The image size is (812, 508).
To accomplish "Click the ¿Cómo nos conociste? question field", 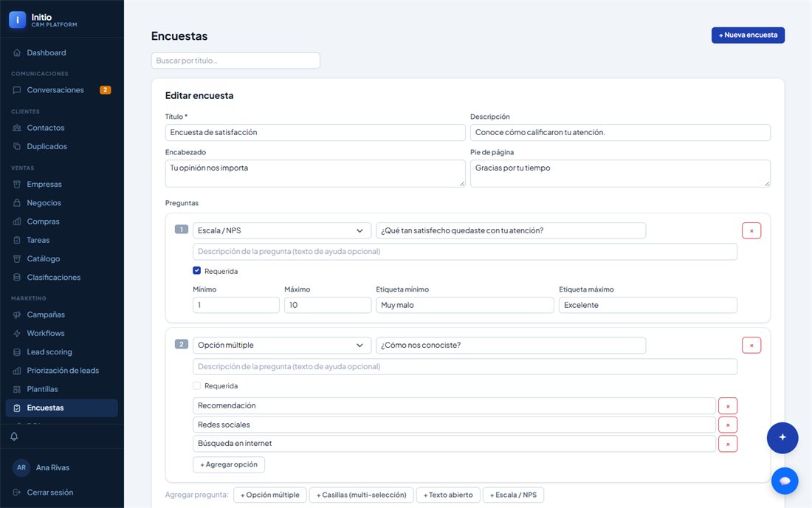I will point(511,346).
